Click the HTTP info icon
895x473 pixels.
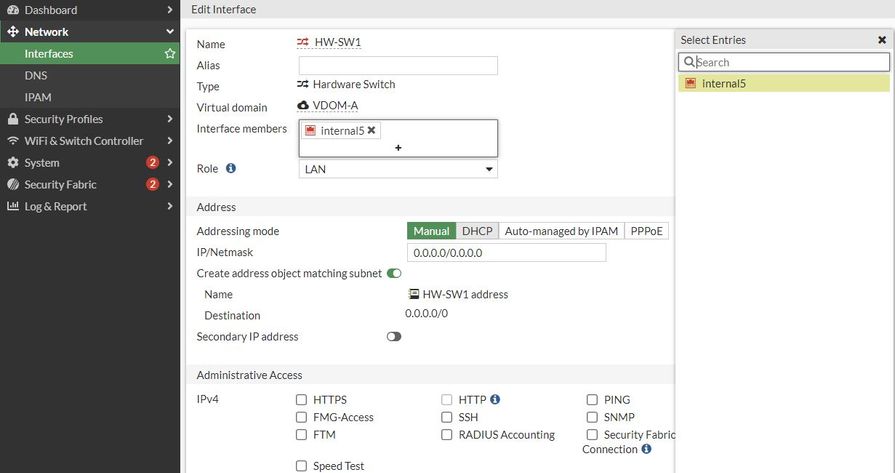(495, 400)
